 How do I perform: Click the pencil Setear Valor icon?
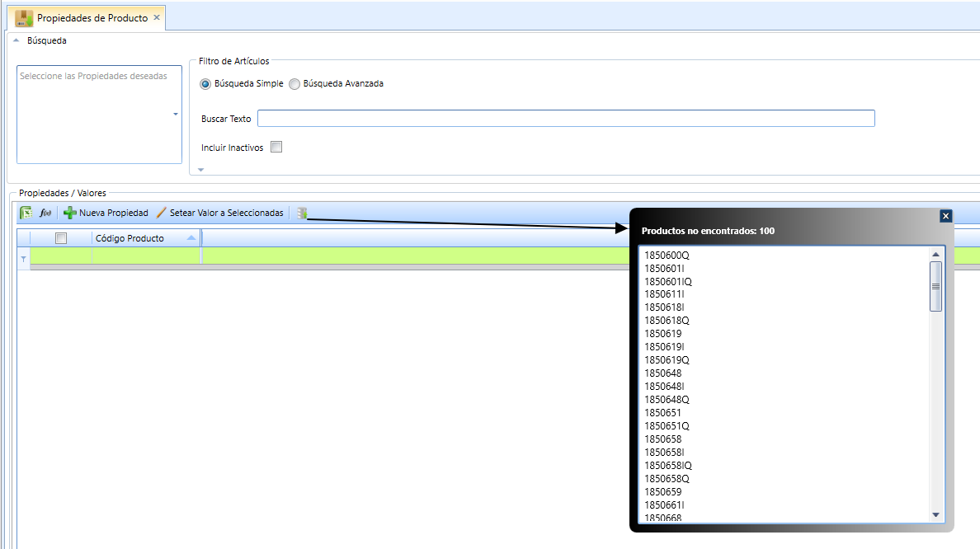(x=161, y=213)
